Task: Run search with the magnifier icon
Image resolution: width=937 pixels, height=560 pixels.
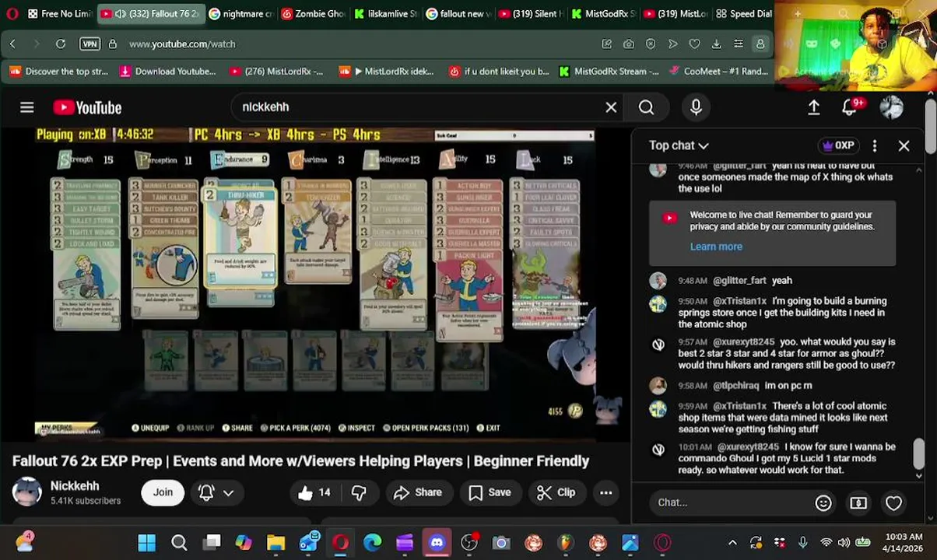Action: click(646, 107)
